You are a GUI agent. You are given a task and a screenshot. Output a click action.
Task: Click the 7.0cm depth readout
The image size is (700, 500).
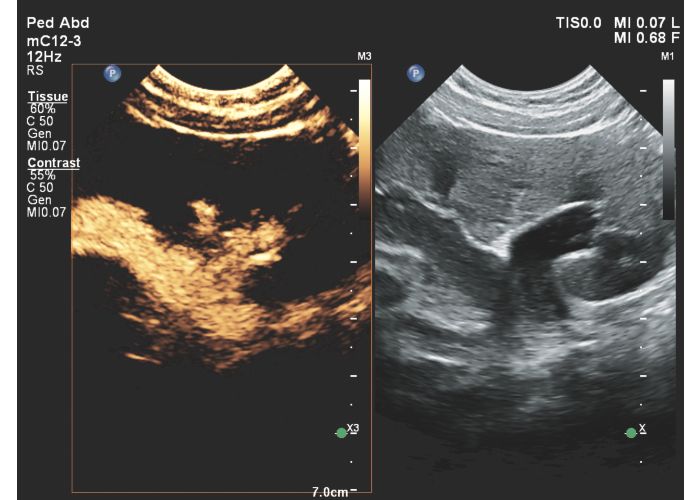pos(330,492)
